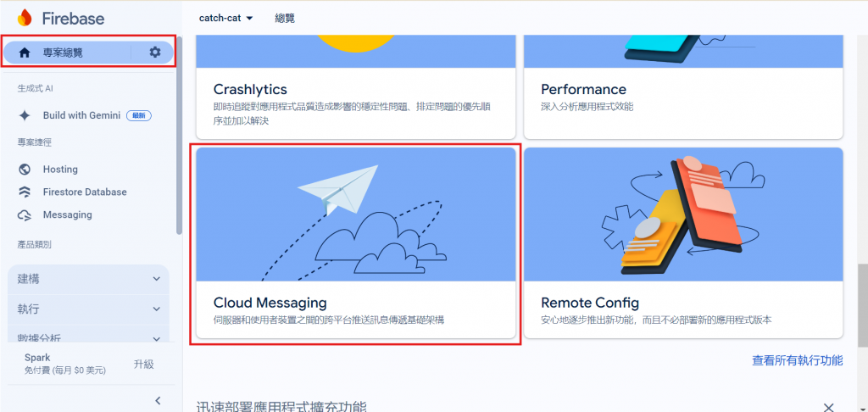This screenshot has width=868, height=412.
Task: Go to 專案總覽 in the sidebar
Action: [88, 53]
